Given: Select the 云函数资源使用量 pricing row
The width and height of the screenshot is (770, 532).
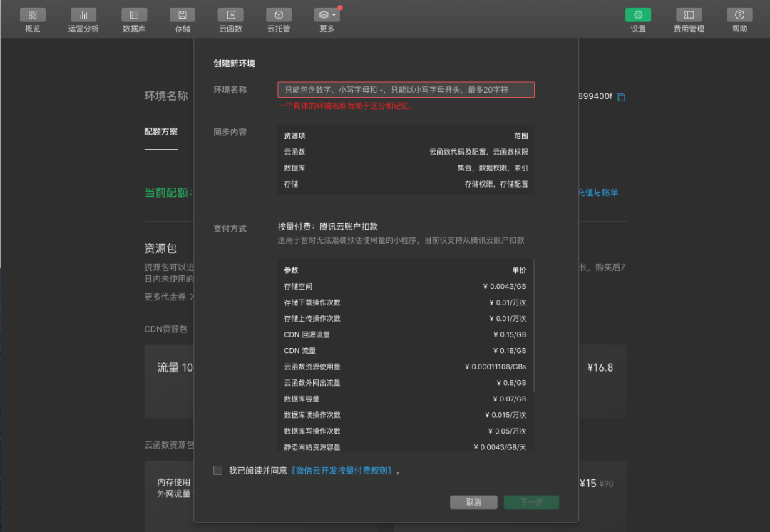Looking at the screenshot, I should coord(405,367).
